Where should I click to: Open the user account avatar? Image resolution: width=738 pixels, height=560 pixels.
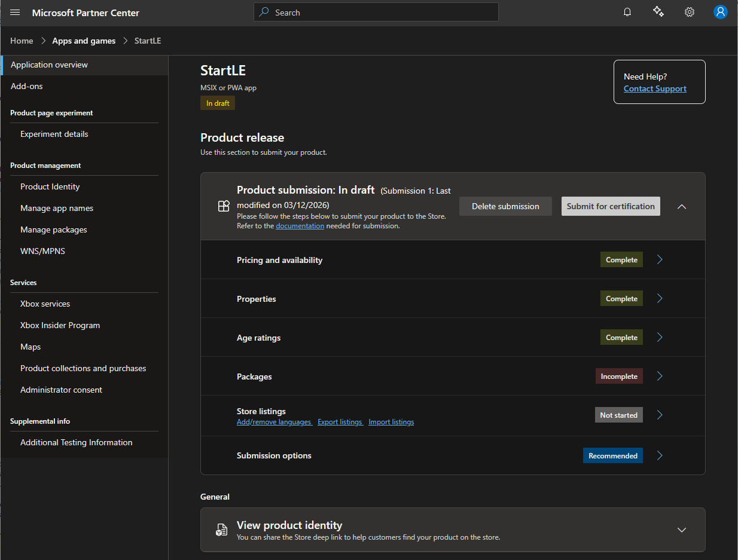[721, 12]
